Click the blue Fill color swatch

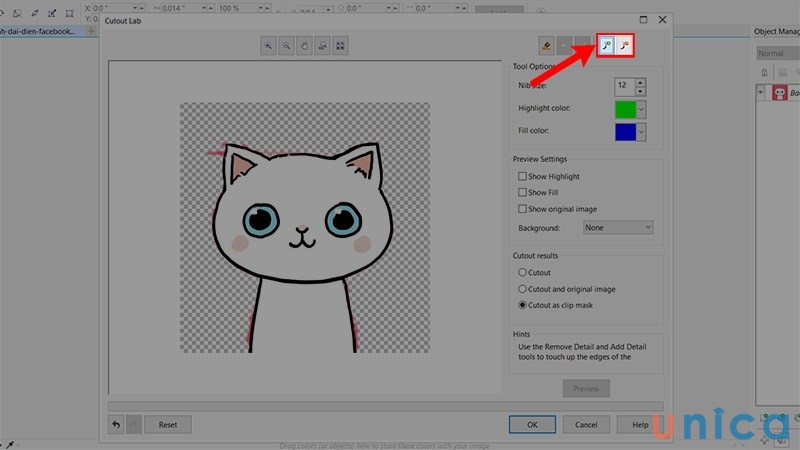625,131
